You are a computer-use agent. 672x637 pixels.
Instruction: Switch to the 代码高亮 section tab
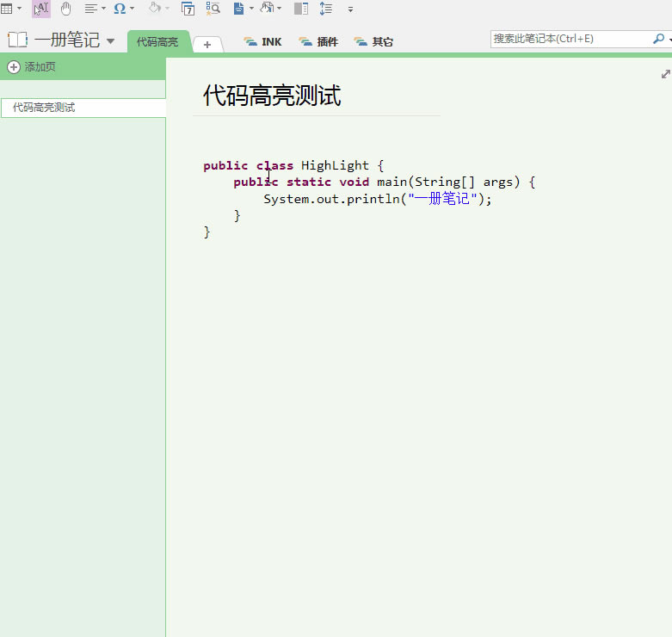(157, 41)
